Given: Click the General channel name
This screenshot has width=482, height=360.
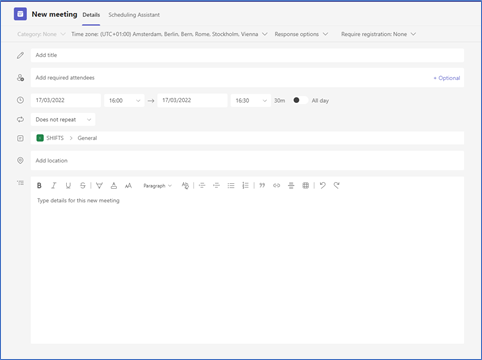Looking at the screenshot, I should click(x=87, y=138).
